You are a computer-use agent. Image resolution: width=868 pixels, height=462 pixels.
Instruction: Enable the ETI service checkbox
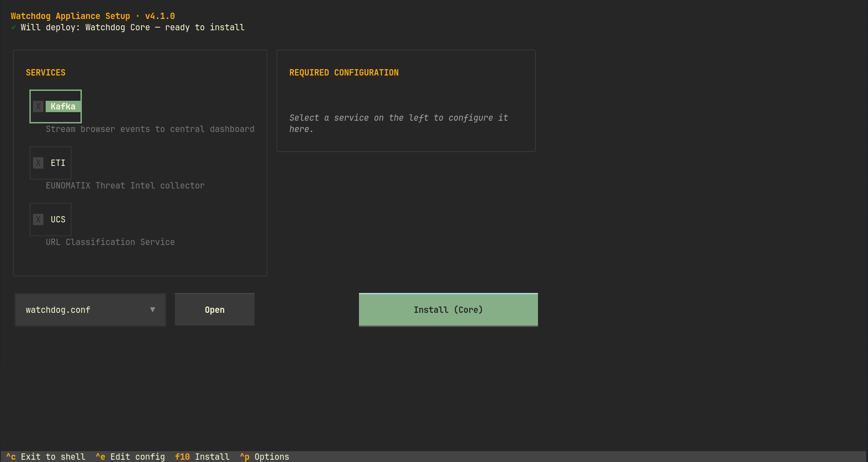click(x=51, y=163)
